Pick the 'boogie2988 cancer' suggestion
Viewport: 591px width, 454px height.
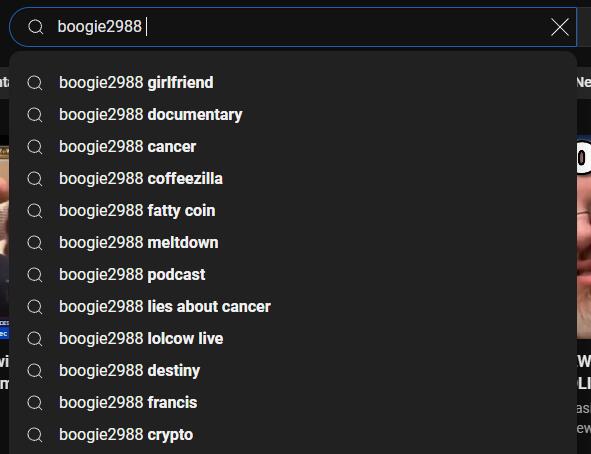(x=293, y=147)
